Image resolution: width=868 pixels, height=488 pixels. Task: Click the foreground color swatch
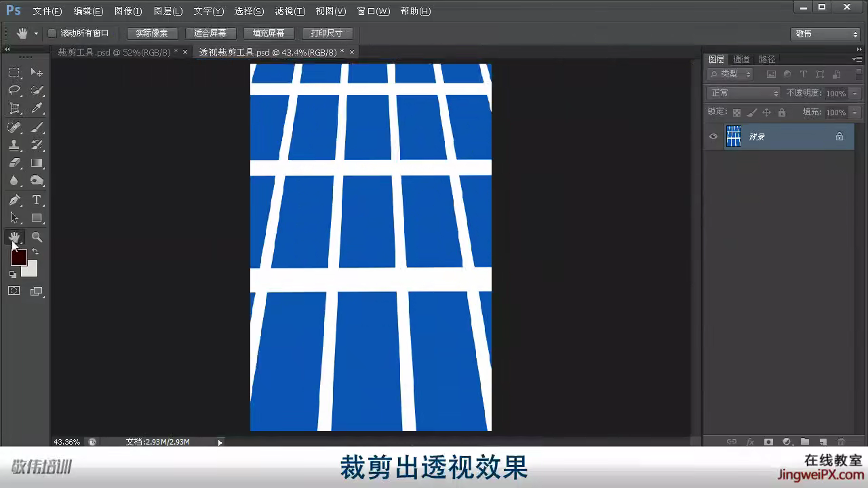(18, 257)
